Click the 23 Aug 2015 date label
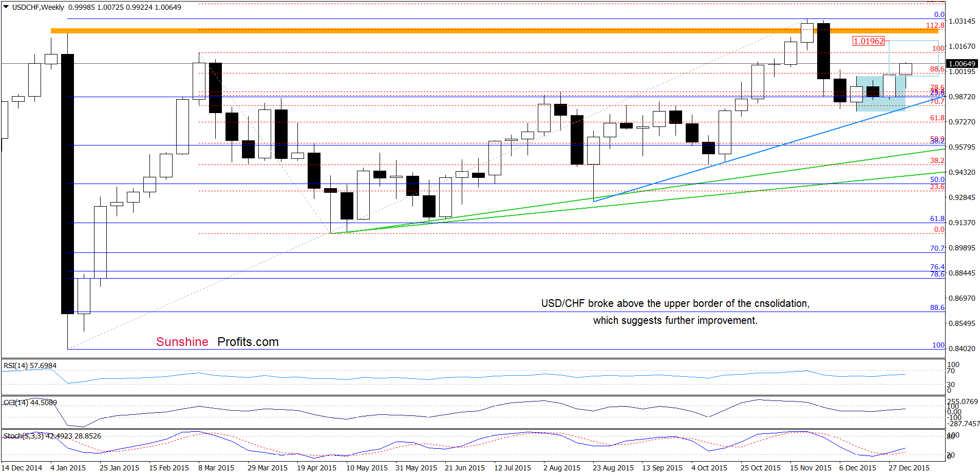 [613, 468]
